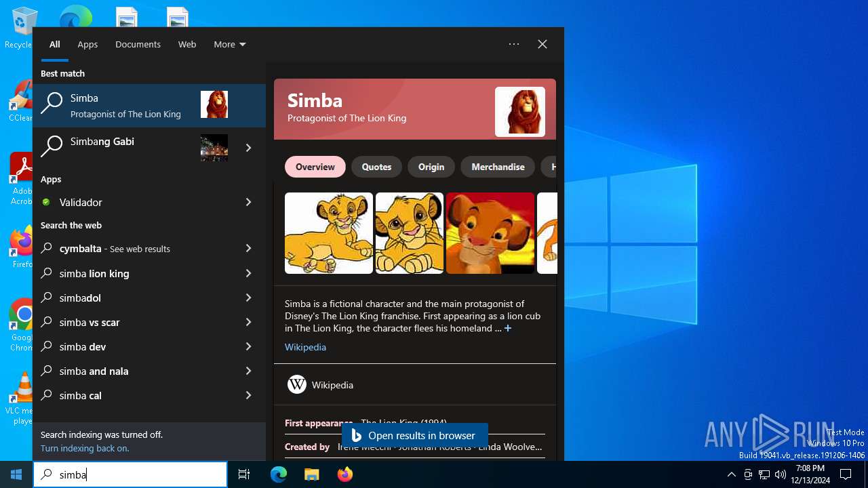Select the simba vs scar suggestion text
868x488 pixels.
[x=90, y=322]
